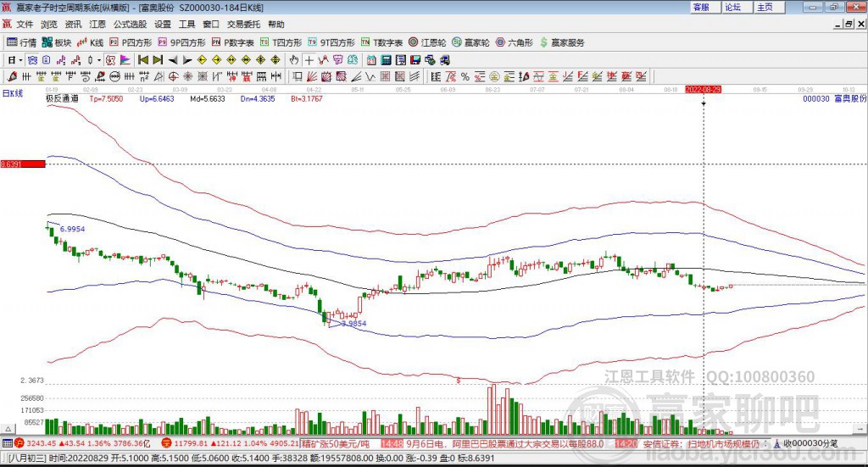Open the 9T四方形 tool
The width and height of the screenshot is (868, 467).
(331, 42)
